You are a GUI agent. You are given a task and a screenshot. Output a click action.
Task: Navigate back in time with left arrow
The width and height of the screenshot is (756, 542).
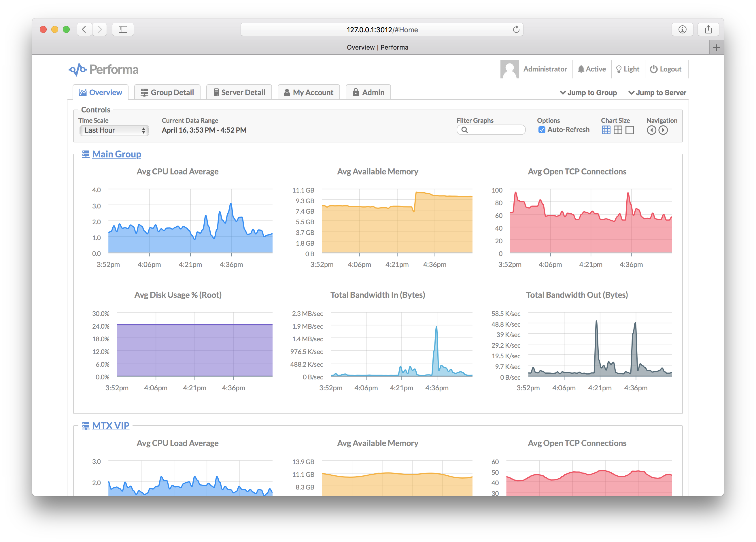click(651, 130)
